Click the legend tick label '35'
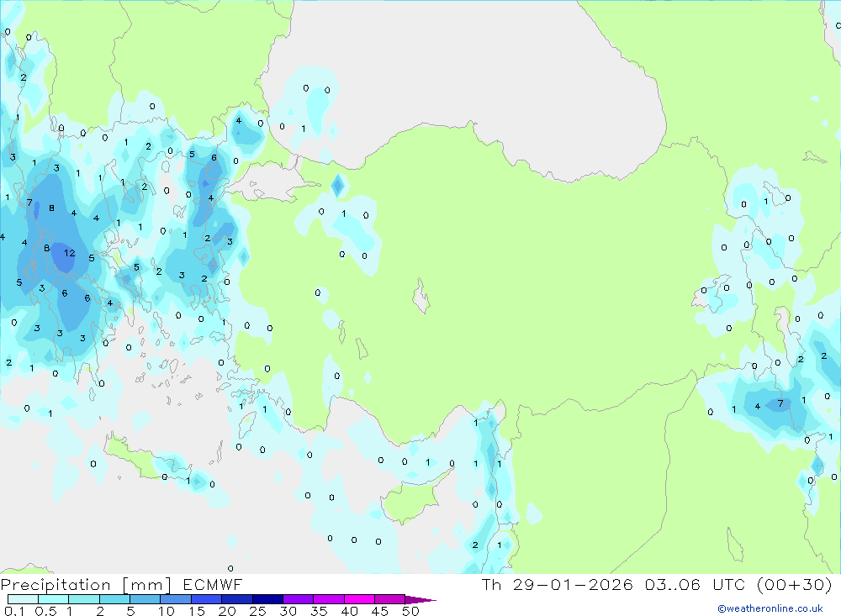This screenshot has height=616, width=841. click(319, 611)
